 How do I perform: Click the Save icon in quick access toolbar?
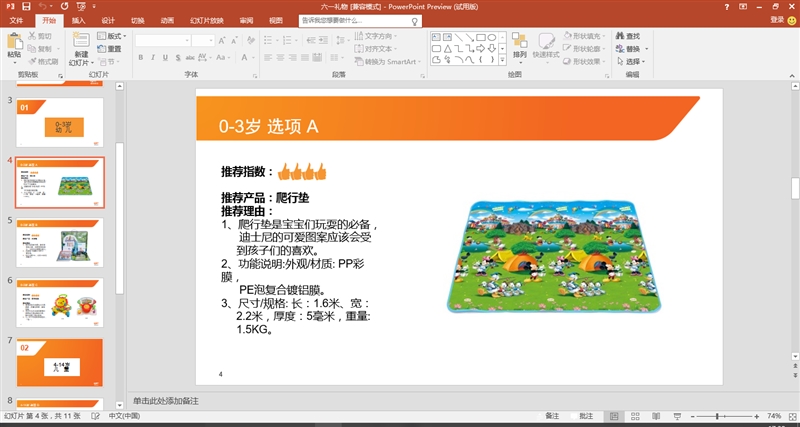point(27,6)
